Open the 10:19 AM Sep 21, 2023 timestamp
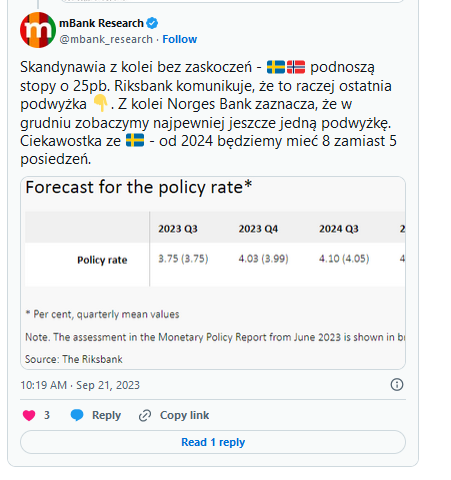 [80, 385]
